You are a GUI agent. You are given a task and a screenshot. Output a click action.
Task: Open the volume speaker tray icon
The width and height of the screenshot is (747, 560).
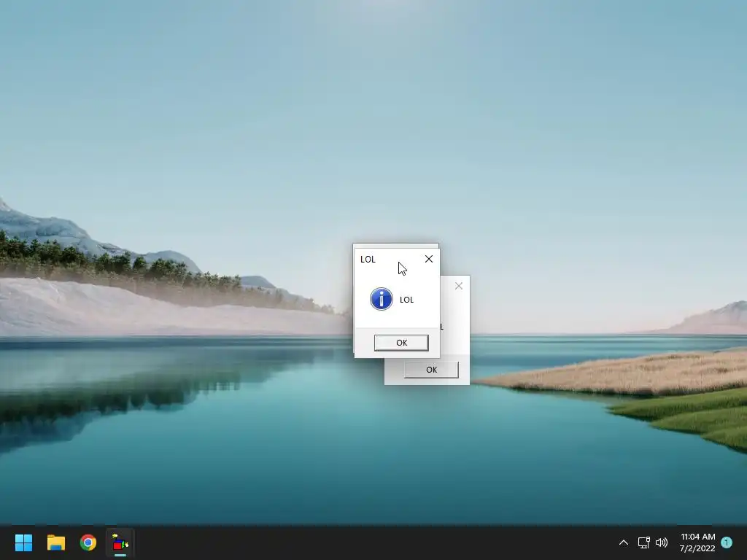pyautogui.click(x=662, y=542)
